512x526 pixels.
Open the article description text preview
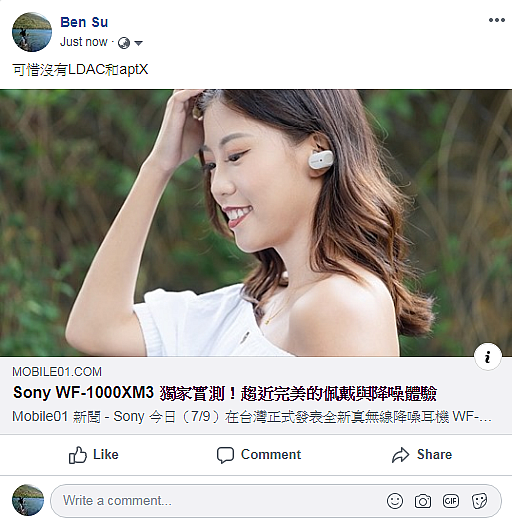[x=252, y=417]
